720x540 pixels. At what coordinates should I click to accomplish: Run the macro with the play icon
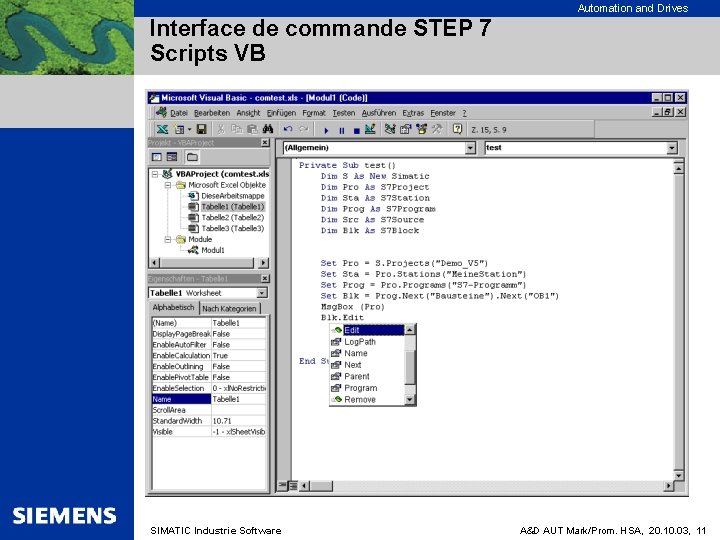[x=326, y=130]
